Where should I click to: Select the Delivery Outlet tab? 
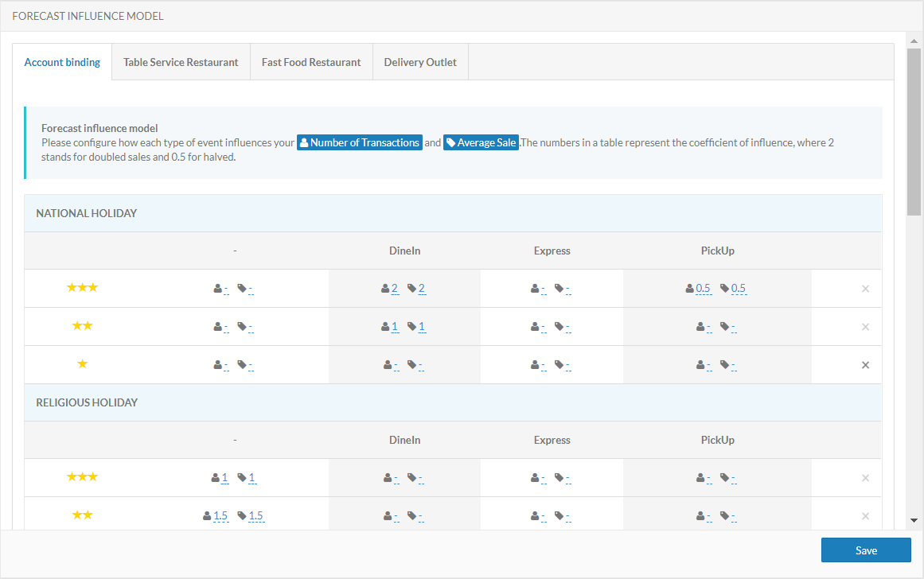pos(420,62)
